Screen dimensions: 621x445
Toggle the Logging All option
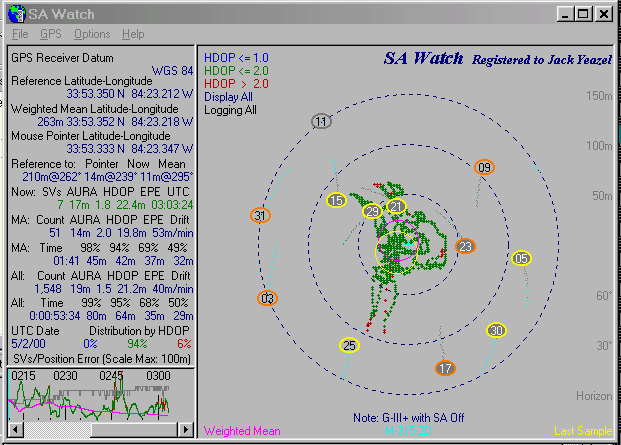230,110
